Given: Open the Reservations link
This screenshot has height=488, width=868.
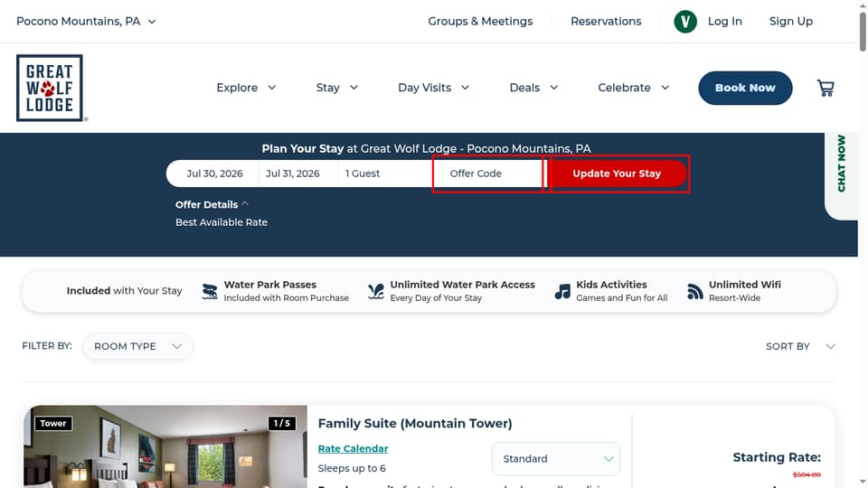Looking at the screenshot, I should tap(606, 21).
